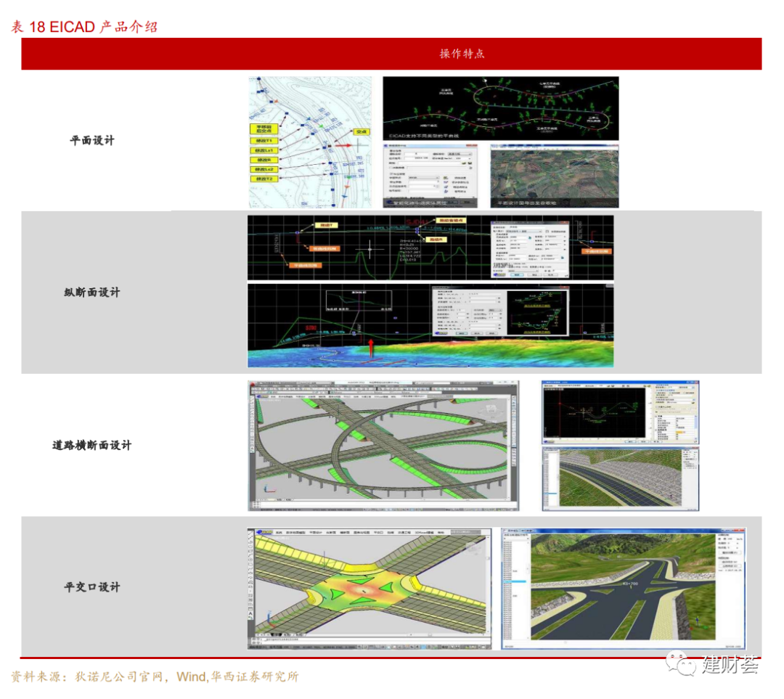Select the 道路横断面设计 row label
Viewport: 784px width, 699px height.
click(x=92, y=445)
